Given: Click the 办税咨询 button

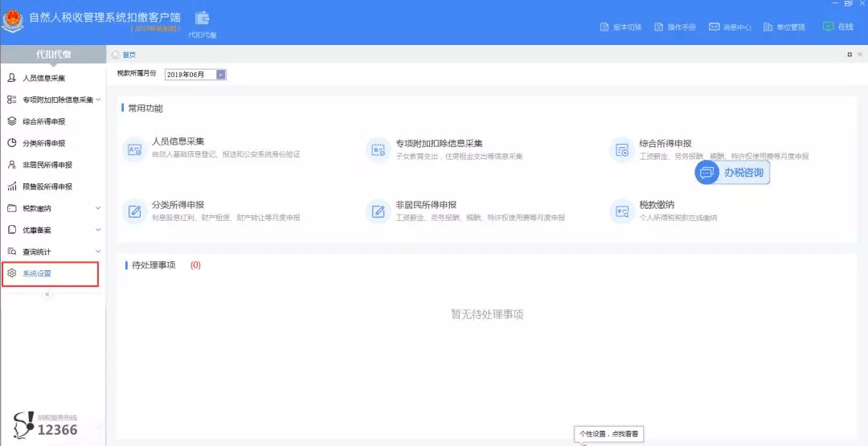Looking at the screenshot, I should point(732,172).
